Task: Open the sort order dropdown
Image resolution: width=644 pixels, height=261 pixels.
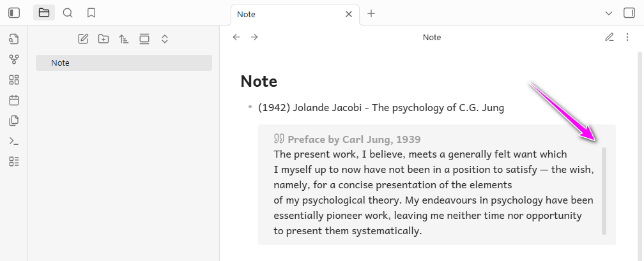Action: (x=124, y=40)
